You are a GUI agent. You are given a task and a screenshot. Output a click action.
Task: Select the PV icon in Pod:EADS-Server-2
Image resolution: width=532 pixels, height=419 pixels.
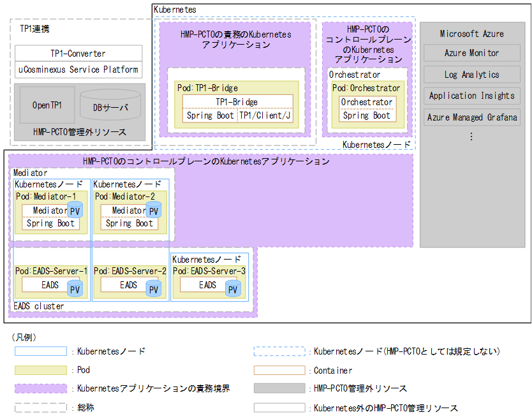tap(153, 290)
